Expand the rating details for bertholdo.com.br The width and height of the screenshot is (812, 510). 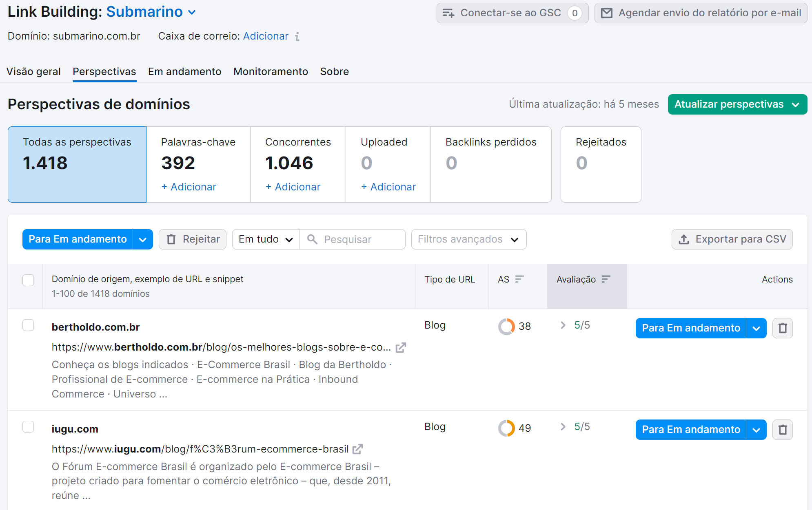point(563,325)
